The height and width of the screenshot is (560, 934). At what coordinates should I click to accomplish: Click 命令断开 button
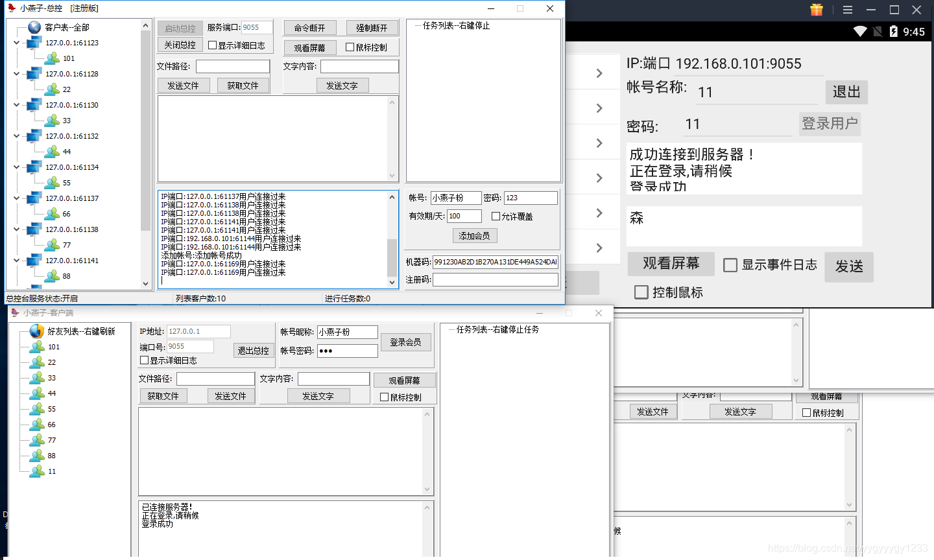tap(310, 28)
